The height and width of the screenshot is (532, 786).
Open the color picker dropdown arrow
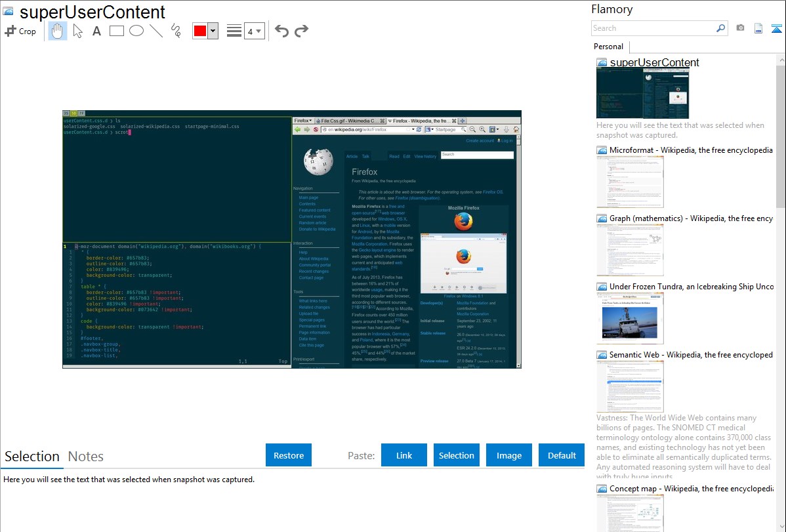click(213, 31)
